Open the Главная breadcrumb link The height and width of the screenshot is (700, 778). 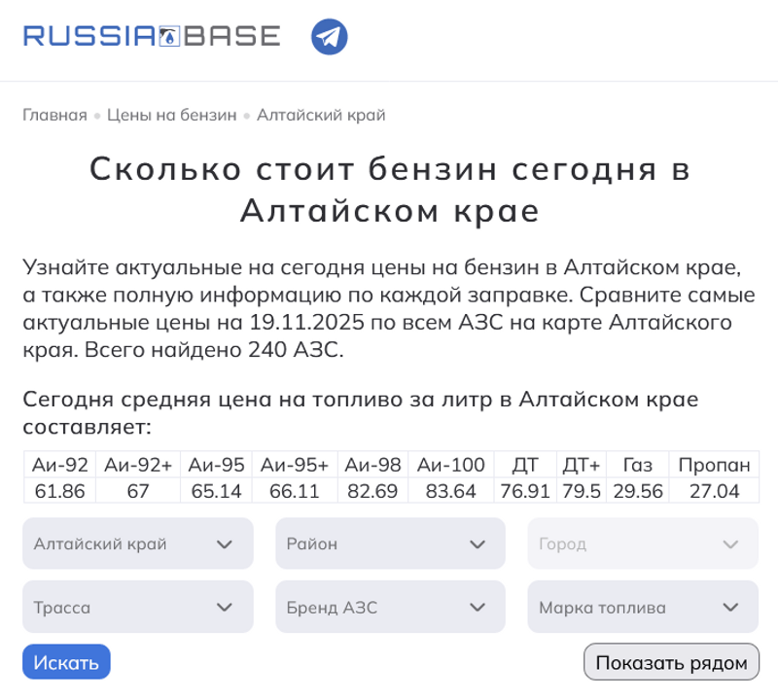(54, 115)
